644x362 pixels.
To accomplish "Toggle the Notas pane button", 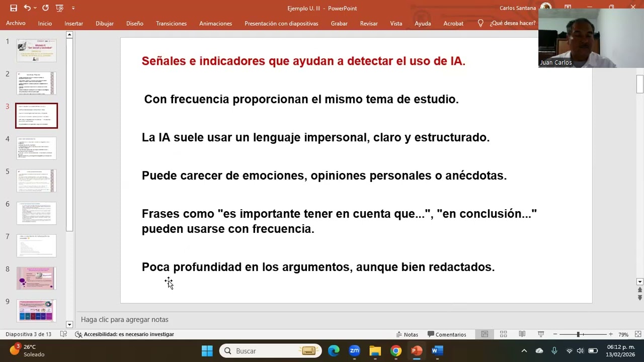I will click(x=407, y=334).
